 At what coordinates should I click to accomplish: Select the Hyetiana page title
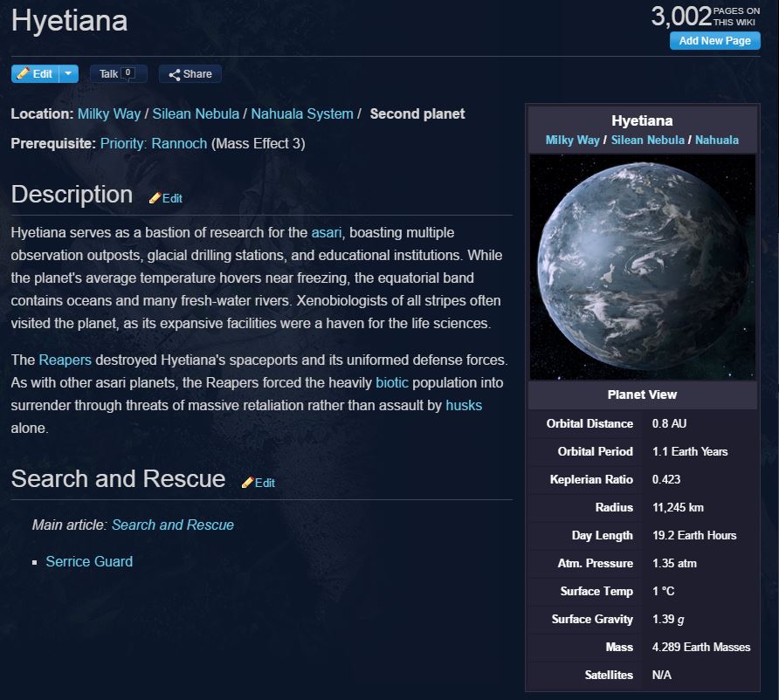point(69,21)
